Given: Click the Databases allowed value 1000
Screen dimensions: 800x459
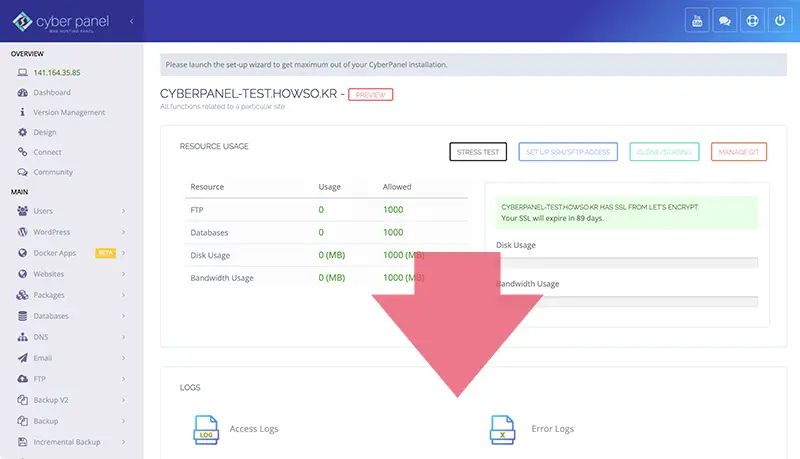Looking at the screenshot, I should tap(393, 232).
